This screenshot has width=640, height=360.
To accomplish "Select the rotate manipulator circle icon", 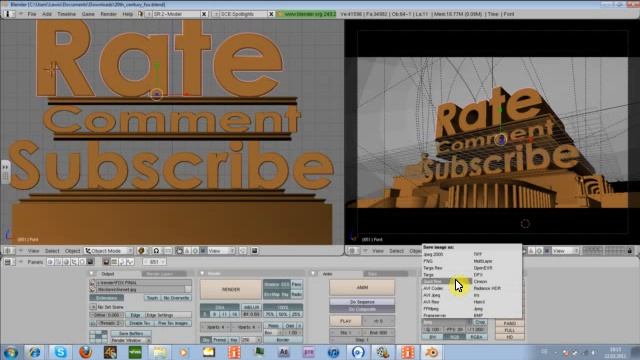I will (195, 251).
